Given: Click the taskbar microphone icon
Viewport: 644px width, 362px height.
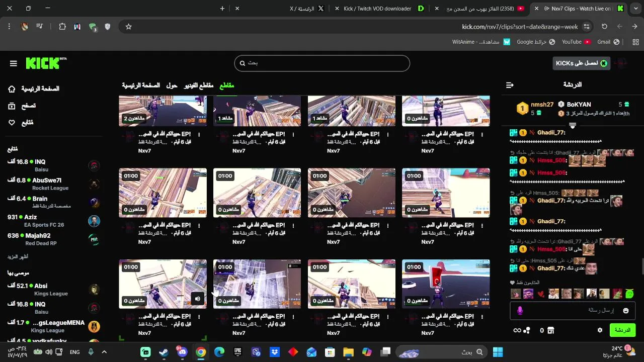Looking at the screenshot, I should 91,352.
